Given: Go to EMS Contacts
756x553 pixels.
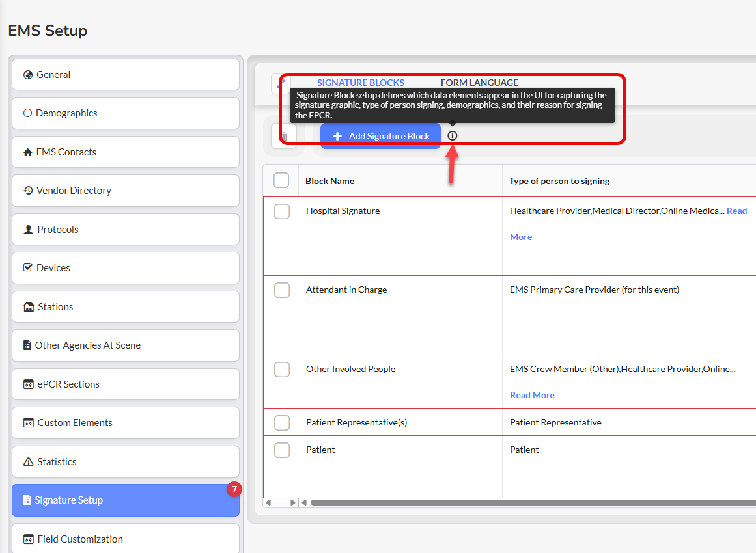Looking at the screenshot, I should (x=126, y=152).
